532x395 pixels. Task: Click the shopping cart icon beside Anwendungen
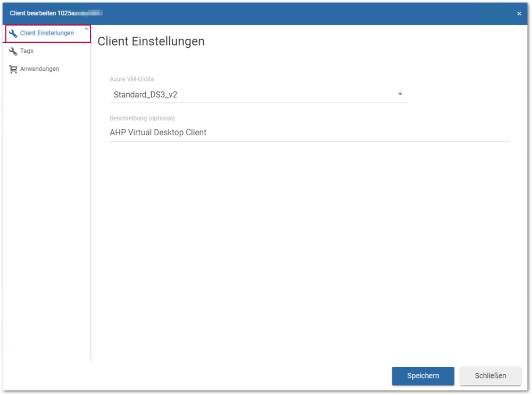click(x=13, y=69)
